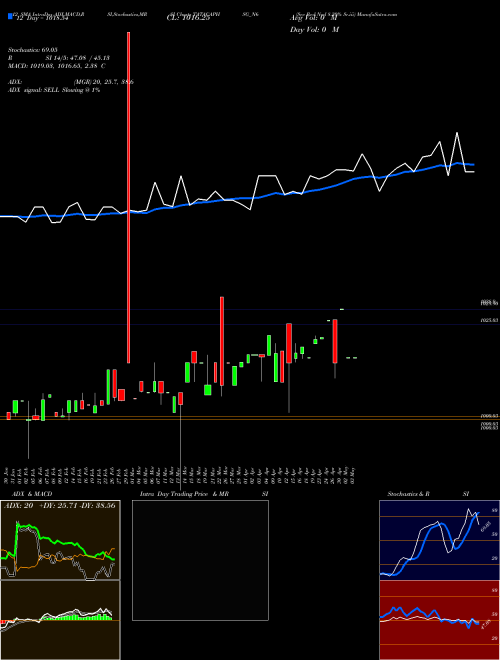Click the 'ADX: 20 +DY: 25.71 -DY: 38.56' header

pos(60,505)
